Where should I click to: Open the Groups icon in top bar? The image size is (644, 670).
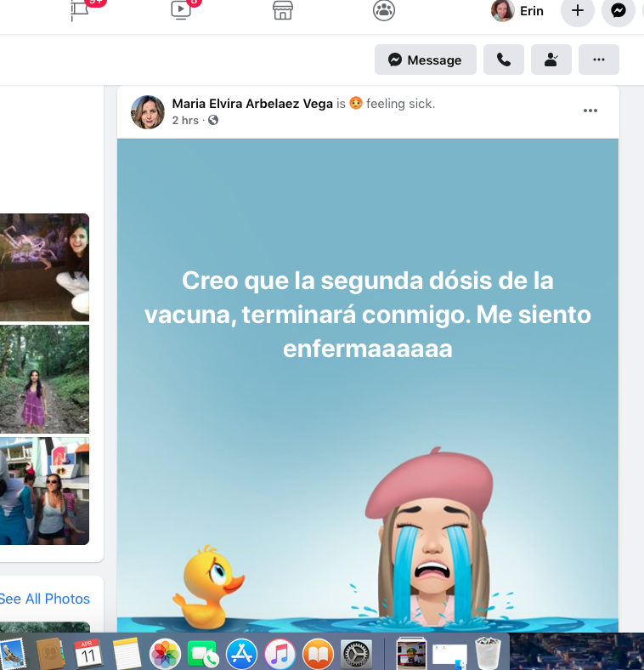[x=384, y=10]
